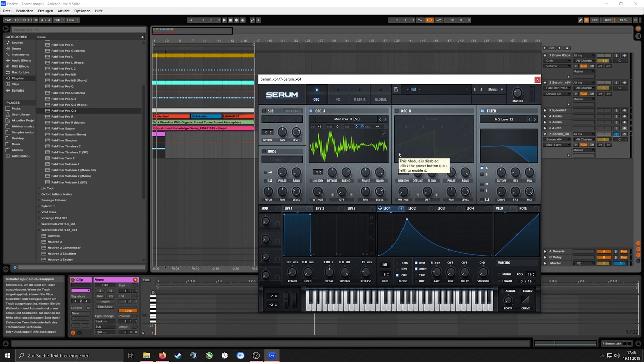Open the Erzeugen menu

(x=45, y=11)
